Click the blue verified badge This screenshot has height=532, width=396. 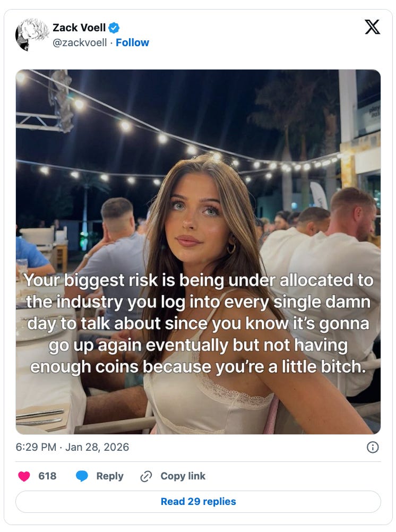[x=114, y=28]
